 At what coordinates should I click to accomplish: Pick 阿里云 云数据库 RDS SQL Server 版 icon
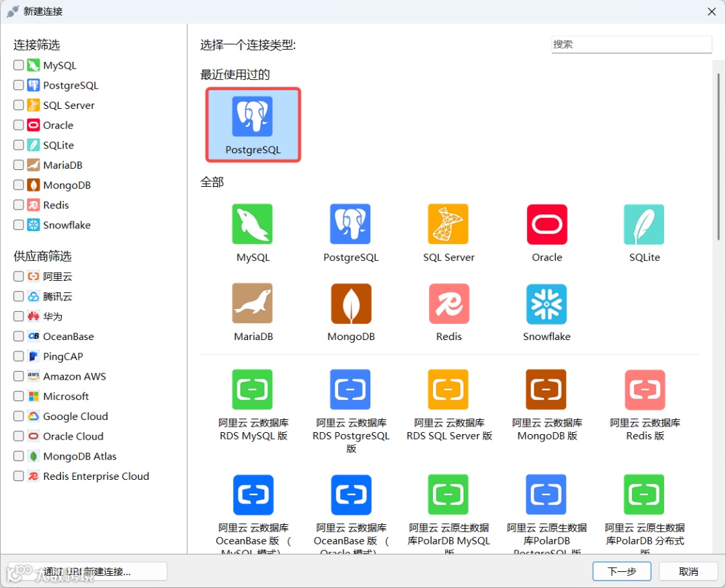(448, 389)
